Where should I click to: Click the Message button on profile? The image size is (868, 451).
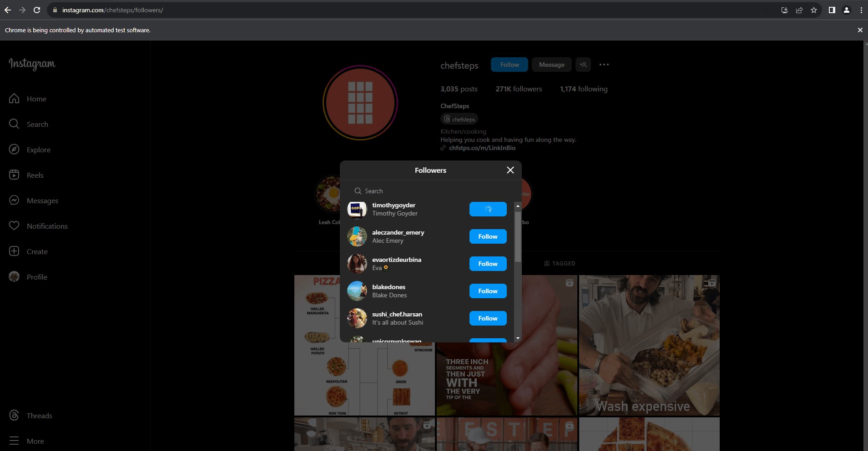(x=551, y=65)
